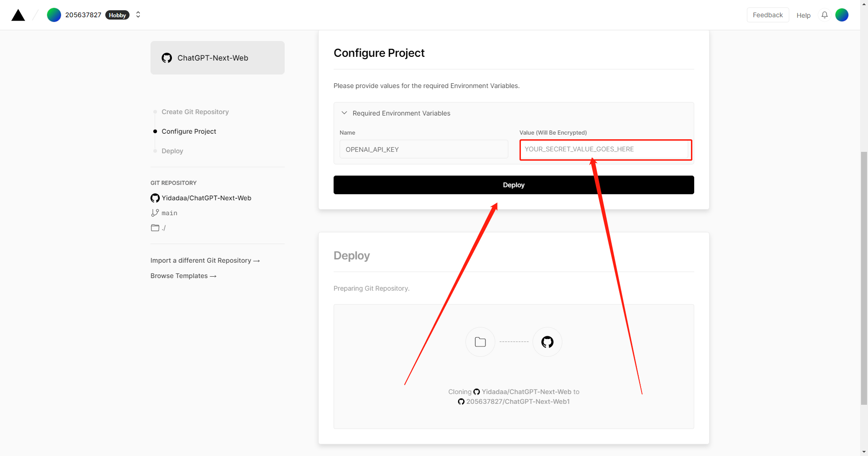Viewport: 868px width, 456px height.
Task: Click the GitHub icon beside ChatGPT-Next-Web card
Action: pos(167,58)
